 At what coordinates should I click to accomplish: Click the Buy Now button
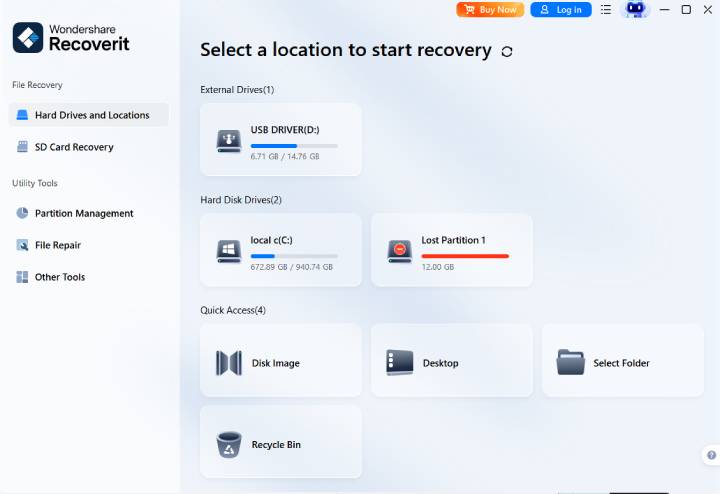490,9
